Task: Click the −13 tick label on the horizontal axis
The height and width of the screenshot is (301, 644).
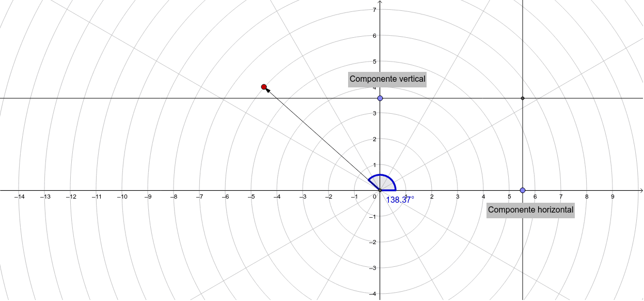Action: point(45,197)
